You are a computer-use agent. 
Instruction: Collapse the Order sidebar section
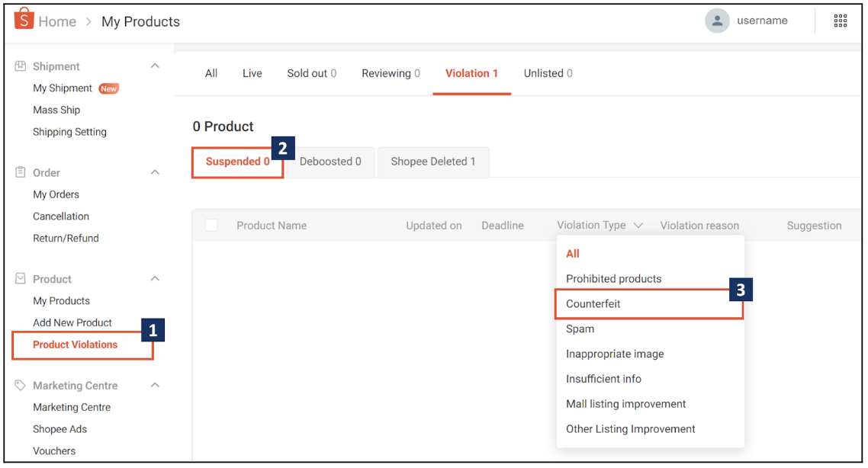click(x=155, y=173)
